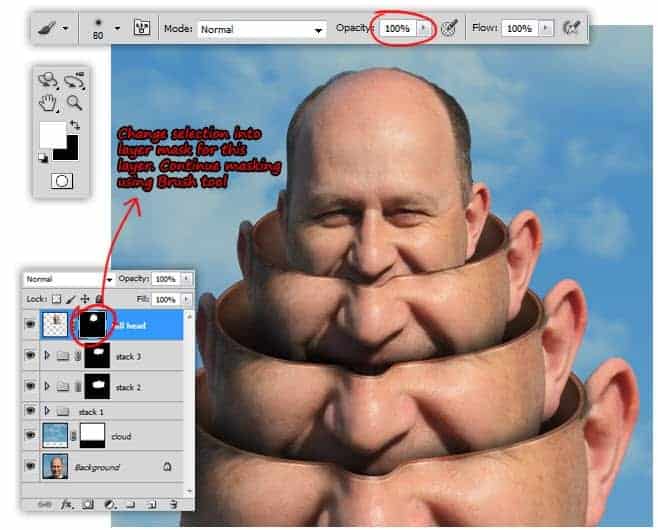
Task: Reset to default colors icon
Action: click(43, 158)
